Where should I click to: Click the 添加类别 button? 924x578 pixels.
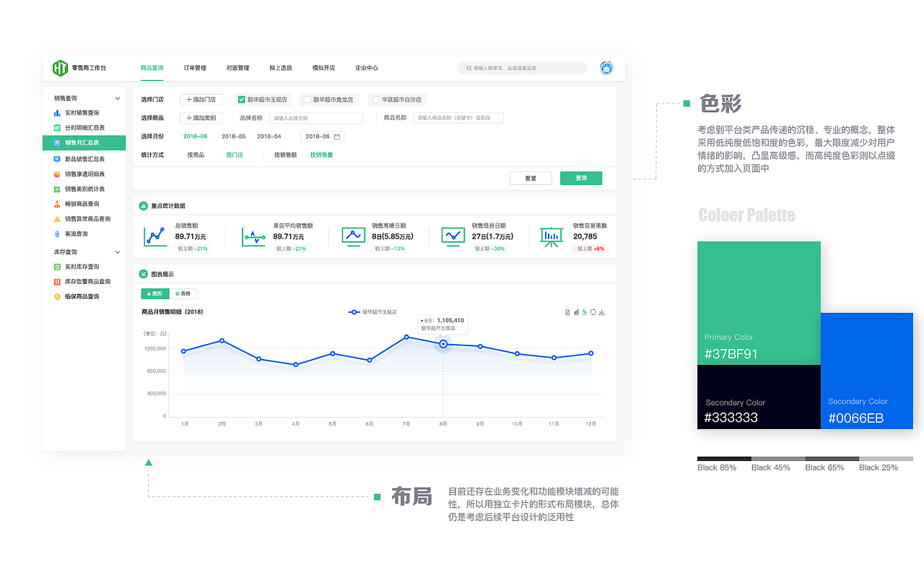point(201,118)
